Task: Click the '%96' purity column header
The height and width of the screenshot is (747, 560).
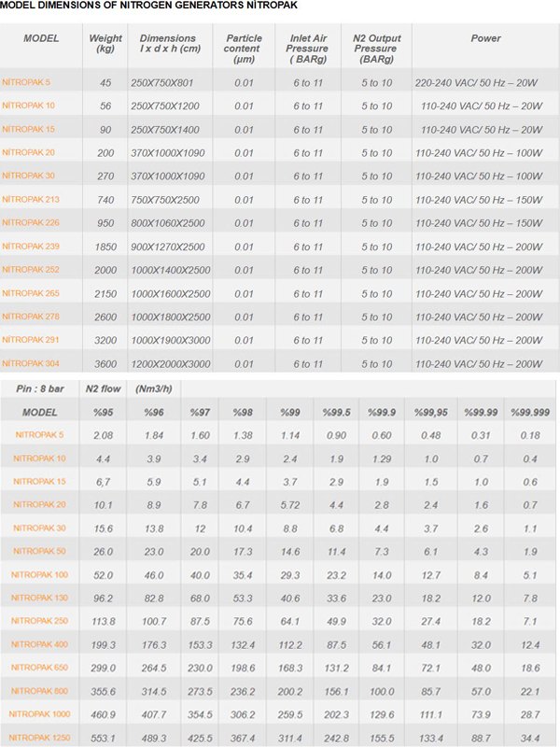Action: (x=154, y=412)
